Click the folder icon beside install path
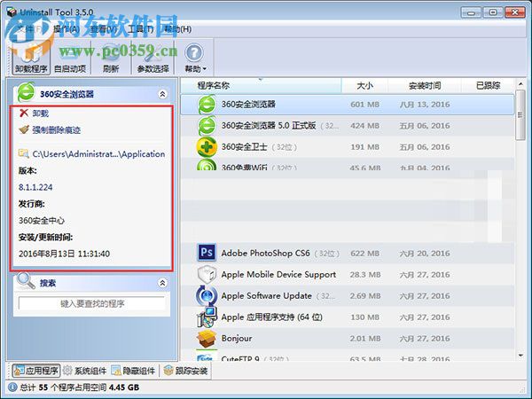This screenshot has width=532, height=399. click(24, 153)
